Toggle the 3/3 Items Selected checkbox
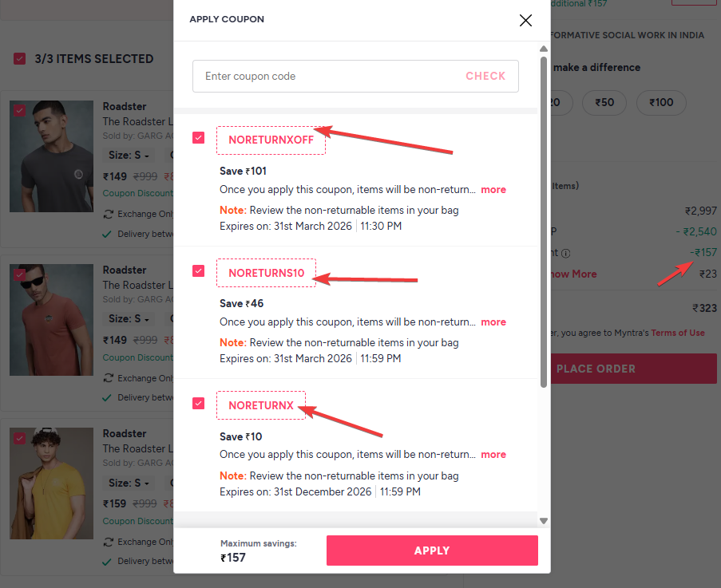721x588 pixels. point(19,59)
